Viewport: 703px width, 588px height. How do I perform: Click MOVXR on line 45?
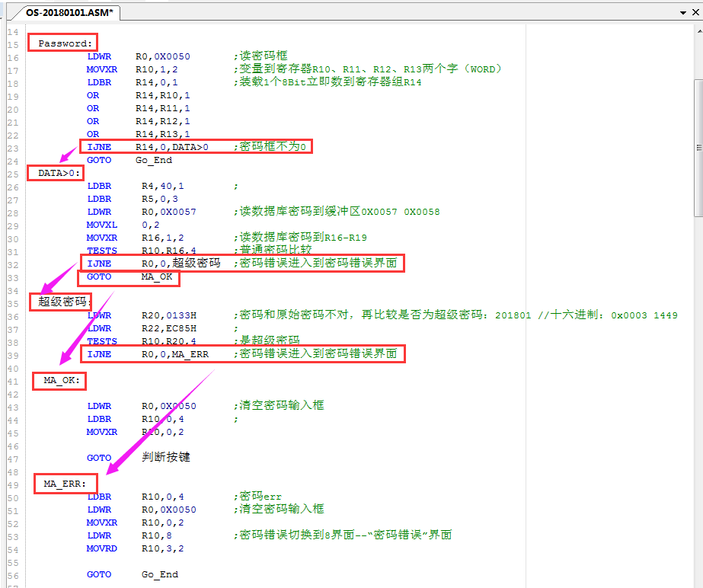pyautogui.click(x=102, y=433)
